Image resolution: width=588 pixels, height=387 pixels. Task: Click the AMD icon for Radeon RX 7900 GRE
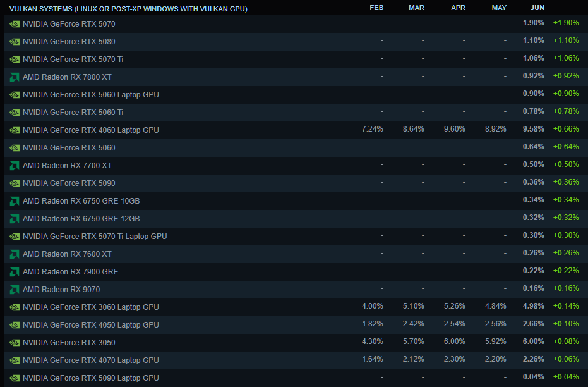(x=15, y=272)
